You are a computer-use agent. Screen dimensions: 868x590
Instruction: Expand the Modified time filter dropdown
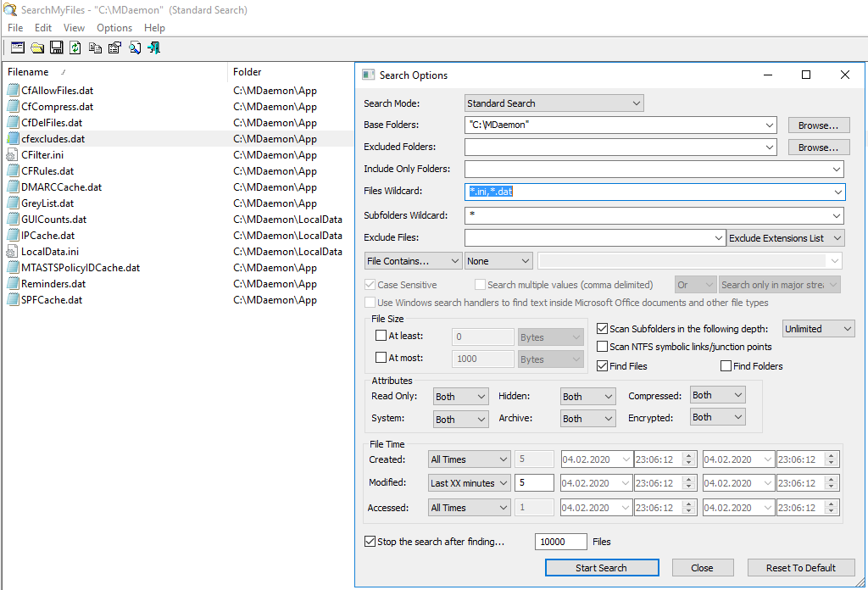click(469, 483)
